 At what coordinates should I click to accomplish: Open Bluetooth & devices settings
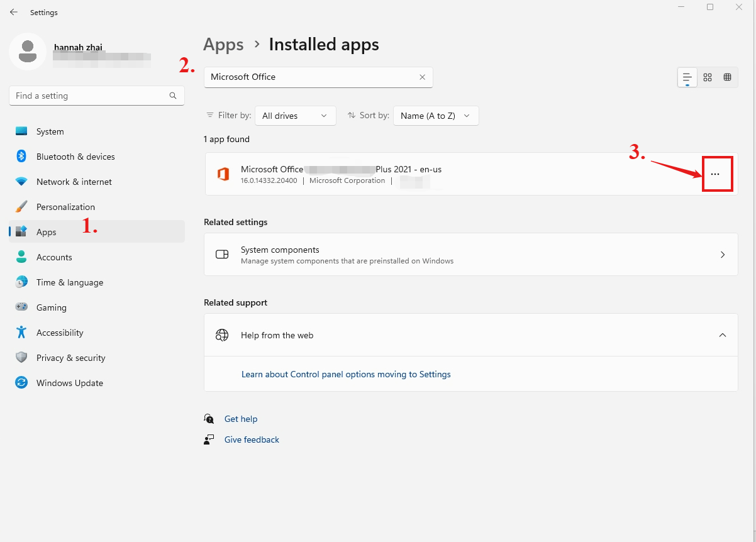(x=97, y=157)
